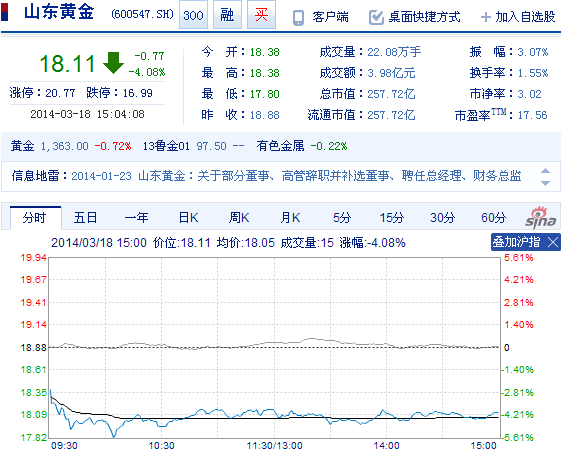Close the 叠加沪指 overlay with X

(x=553, y=243)
